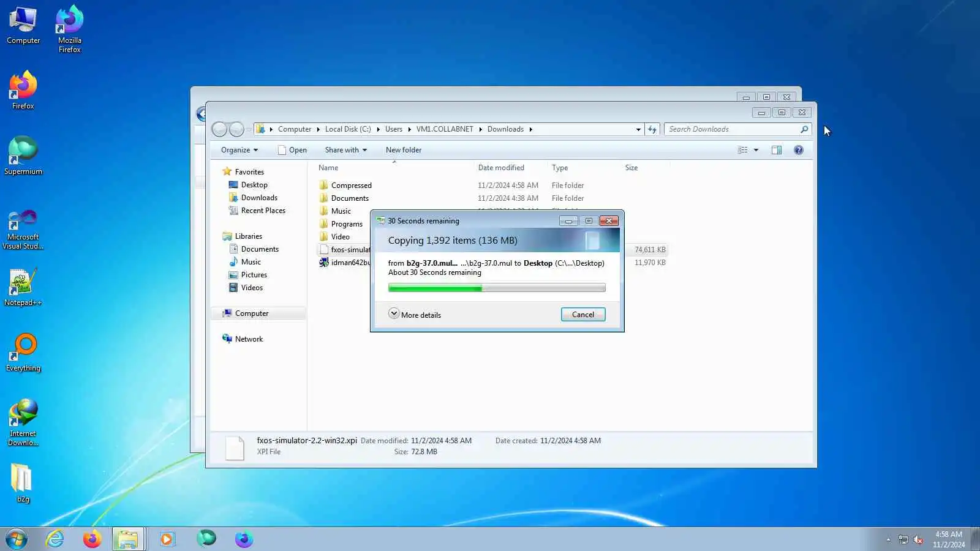Select the fxos-simulator file
Image resolution: width=980 pixels, height=551 pixels.
345,250
